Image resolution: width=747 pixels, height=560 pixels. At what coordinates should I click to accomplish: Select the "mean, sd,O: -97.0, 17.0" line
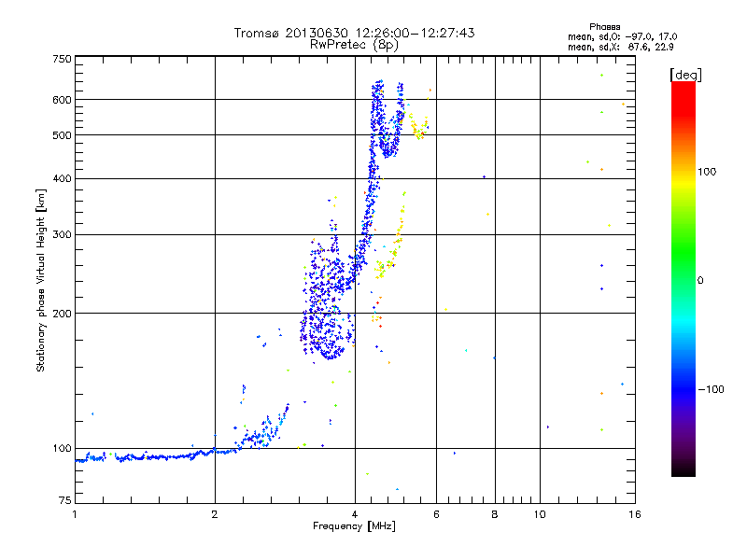click(x=622, y=36)
